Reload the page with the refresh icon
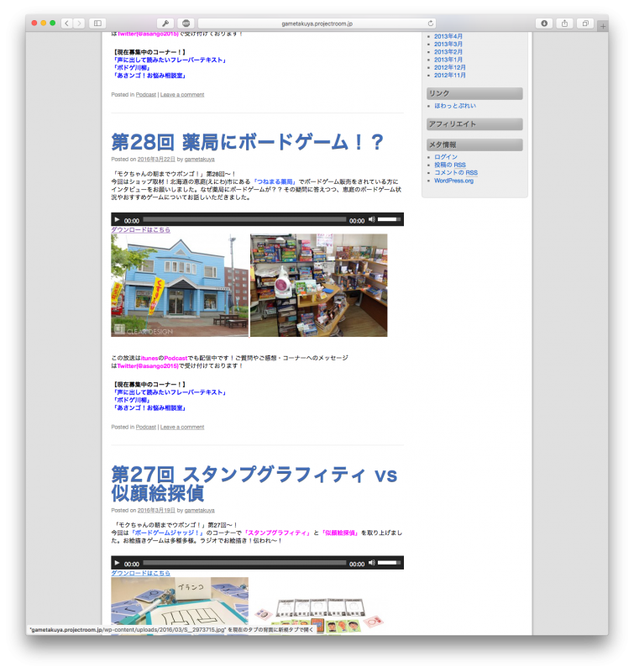 (x=432, y=24)
